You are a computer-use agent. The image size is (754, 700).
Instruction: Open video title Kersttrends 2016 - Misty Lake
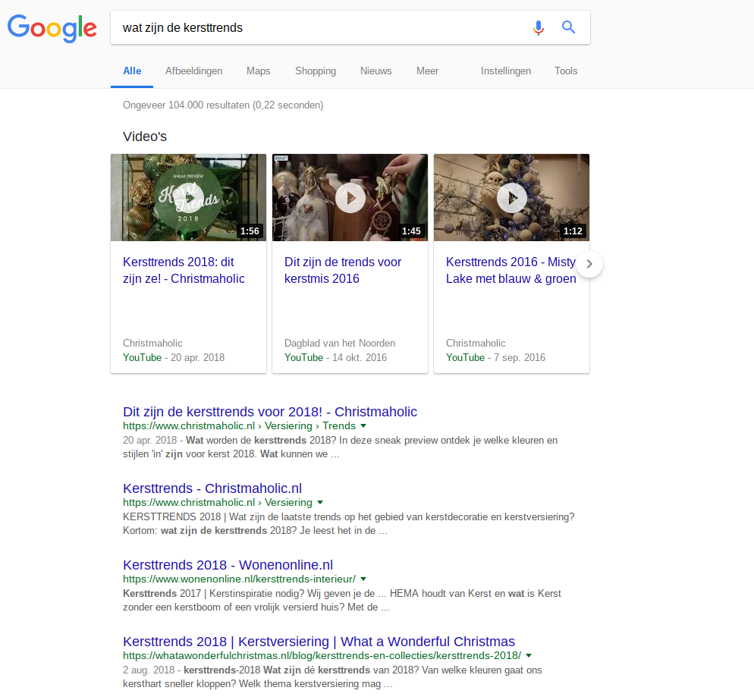pyautogui.click(x=511, y=270)
